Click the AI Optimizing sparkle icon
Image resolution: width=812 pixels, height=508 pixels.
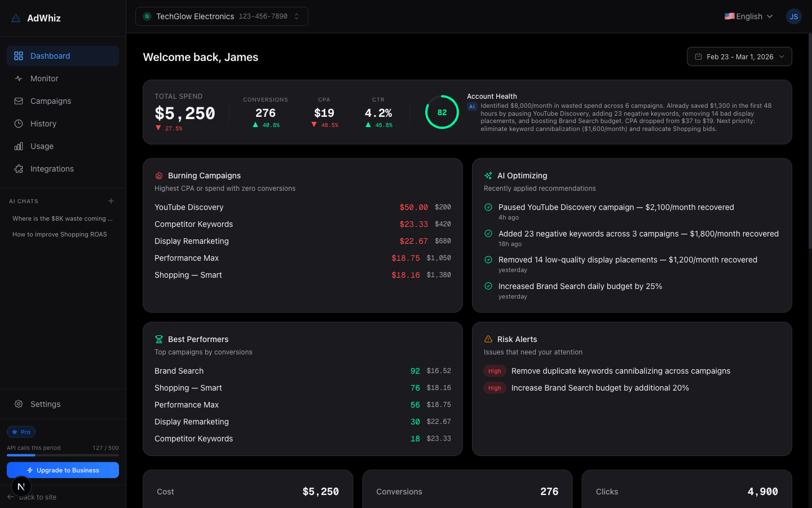[488, 176]
